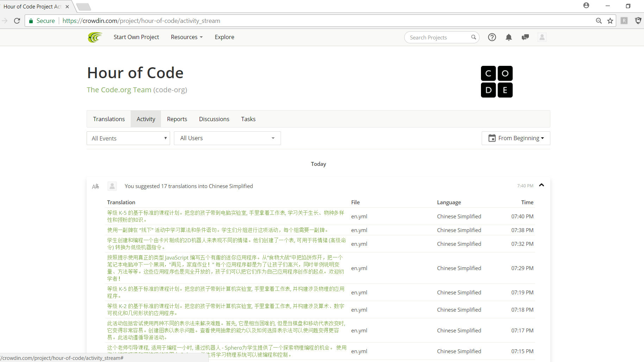
Task: Open the Discussions tab
Action: (x=214, y=119)
